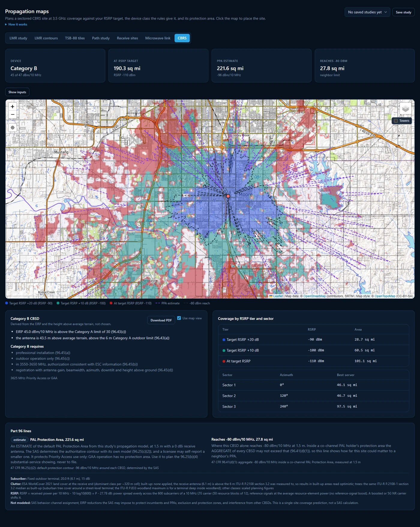Click the locate target icon on map

click(13, 128)
